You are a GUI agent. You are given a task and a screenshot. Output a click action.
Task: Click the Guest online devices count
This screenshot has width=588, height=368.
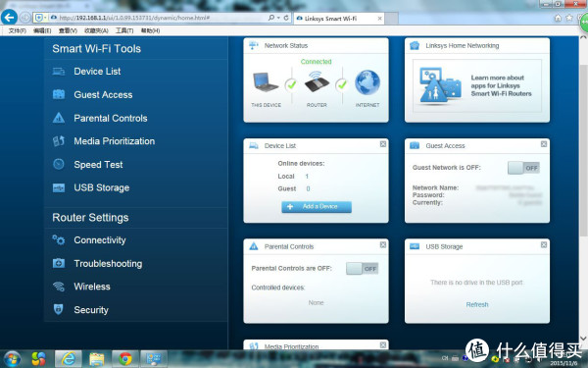[x=308, y=188]
